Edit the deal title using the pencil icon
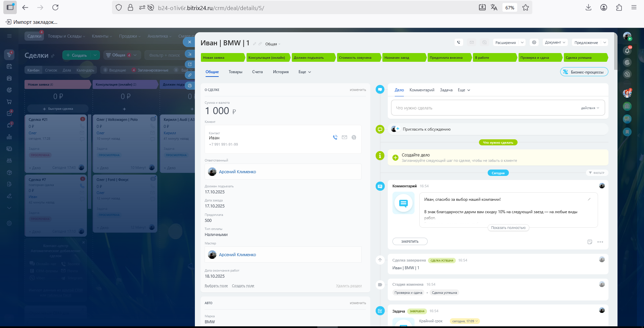644x328 pixels. tap(255, 44)
